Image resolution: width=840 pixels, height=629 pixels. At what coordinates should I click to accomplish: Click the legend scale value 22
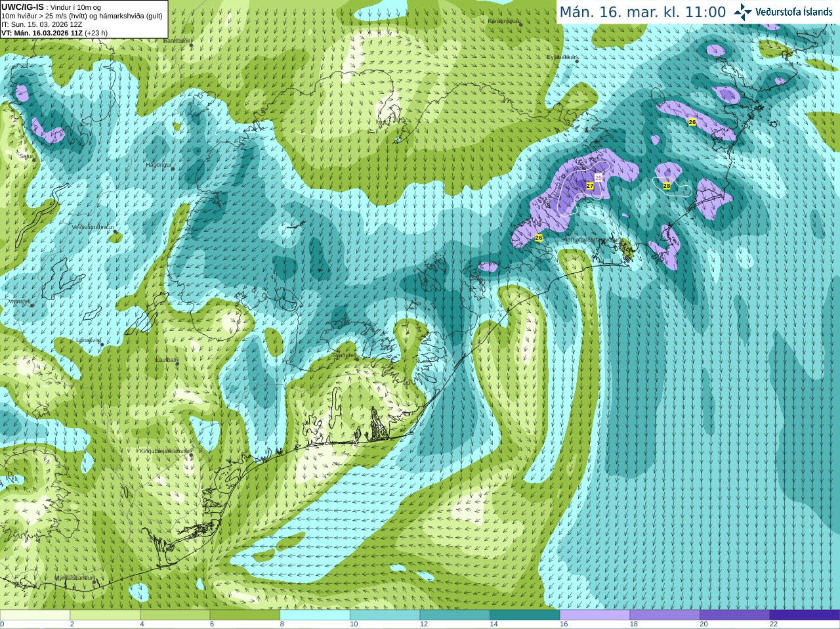[x=774, y=624]
